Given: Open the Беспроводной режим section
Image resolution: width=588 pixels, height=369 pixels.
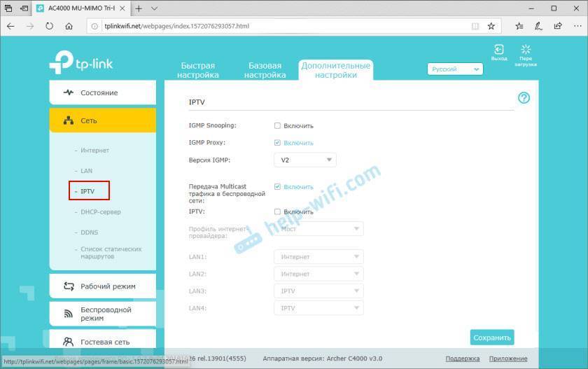Looking at the screenshot, I should coord(103,314).
